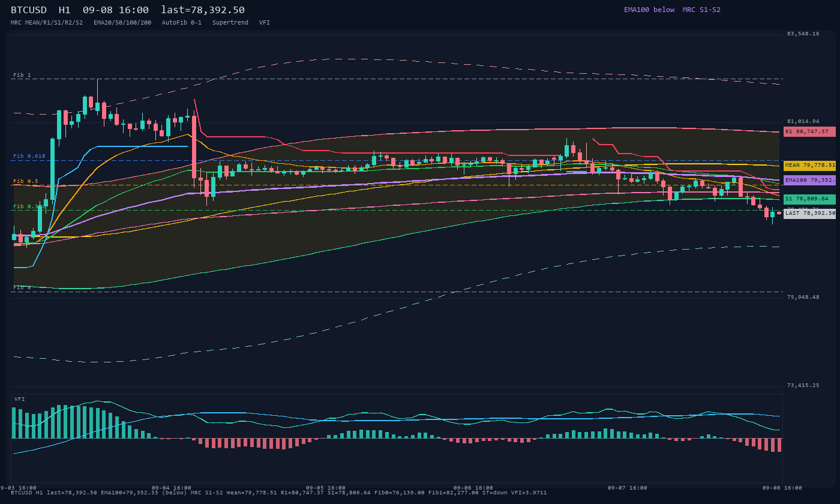Click the 09-06 16:00 time axis label
The width and height of the screenshot is (840, 504).
(473, 488)
